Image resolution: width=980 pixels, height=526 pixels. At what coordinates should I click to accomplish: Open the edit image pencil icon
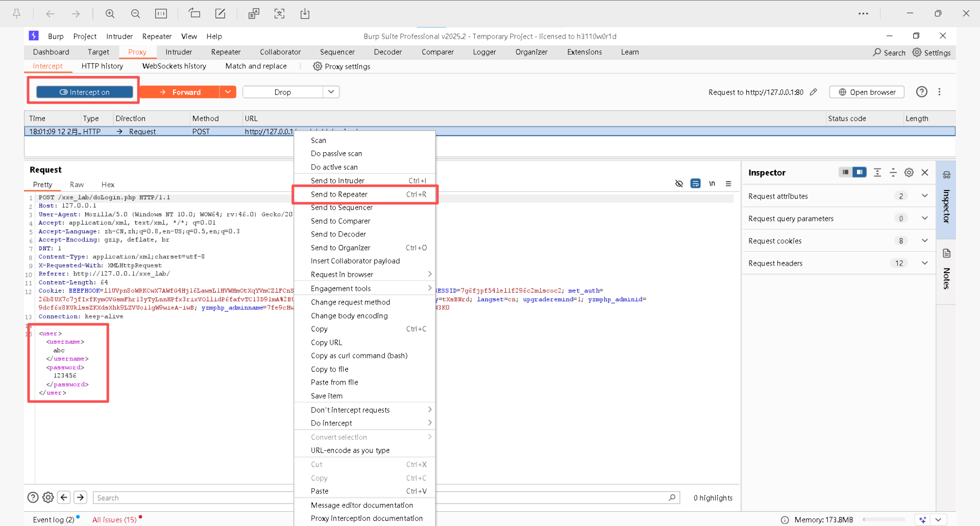(220, 14)
